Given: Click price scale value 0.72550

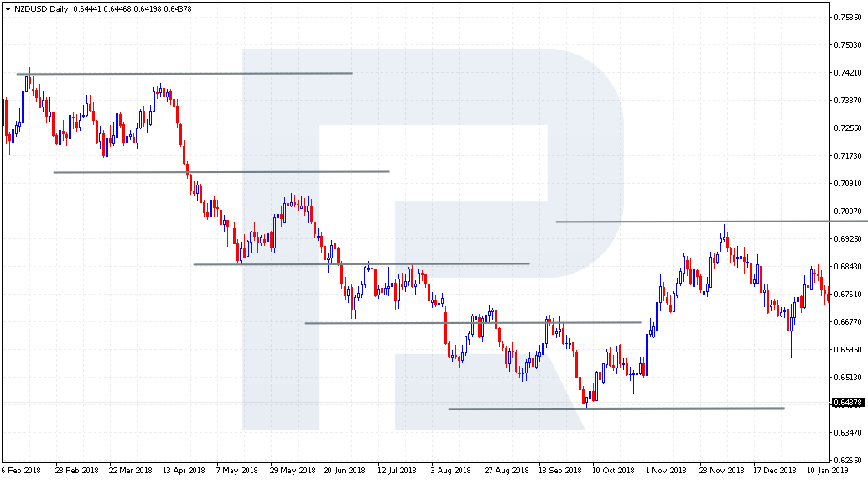Looking at the screenshot, I should point(848,128).
